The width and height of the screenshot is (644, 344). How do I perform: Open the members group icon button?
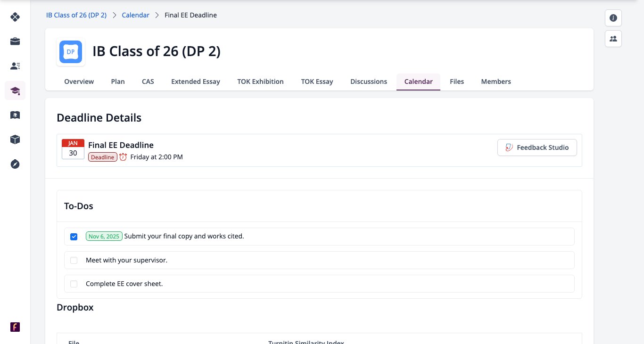pyautogui.click(x=613, y=39)
